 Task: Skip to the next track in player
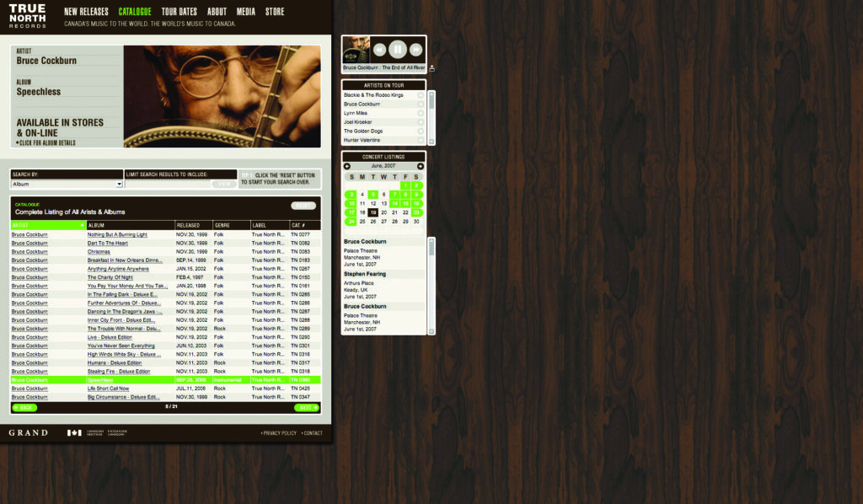415,50
